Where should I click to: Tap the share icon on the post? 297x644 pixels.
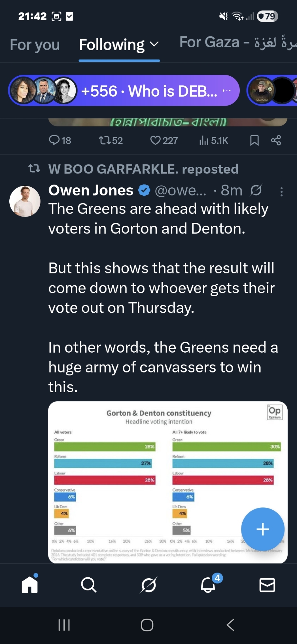(x=276, y=140)
